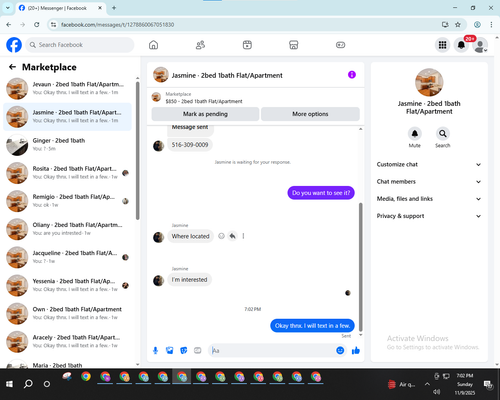The height and width of the screenshot is (400, 500).
Task: Open Remigio conversation
Action: pos(67,201)
